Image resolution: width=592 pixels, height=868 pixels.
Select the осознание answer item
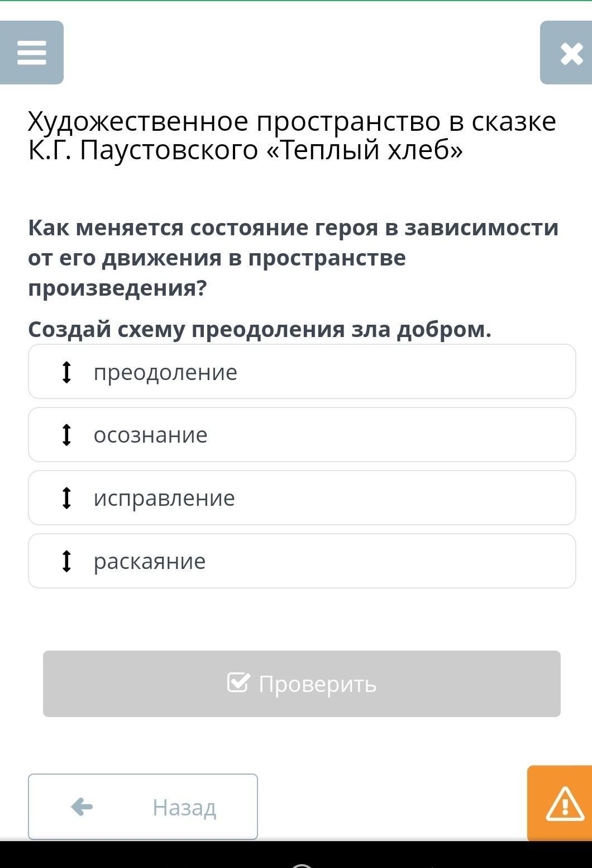coord(302,435)
